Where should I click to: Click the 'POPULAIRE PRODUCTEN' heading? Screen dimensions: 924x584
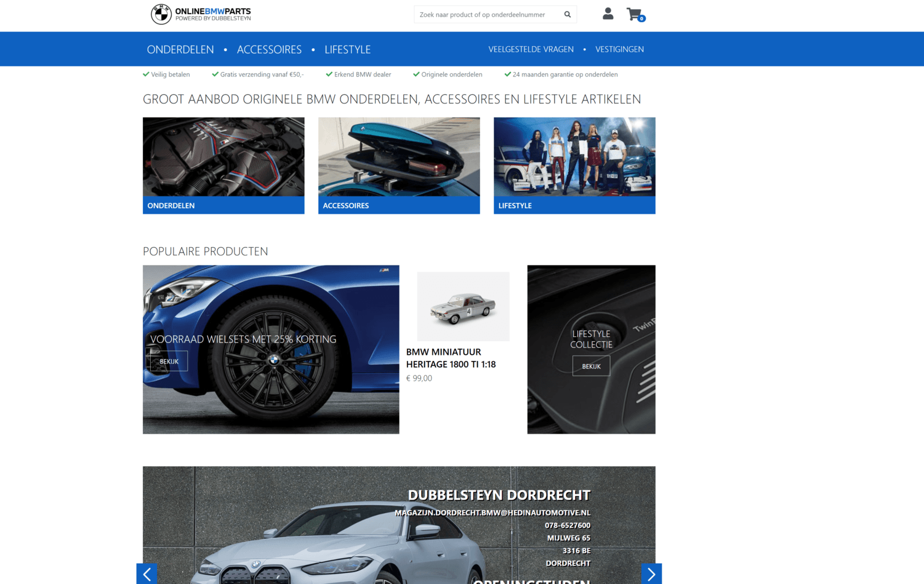point(206,251)
